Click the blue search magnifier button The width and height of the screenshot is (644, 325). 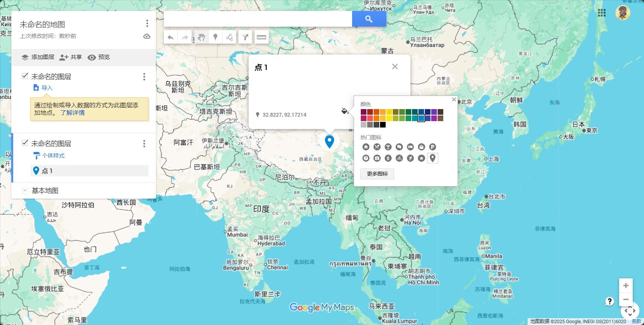(x=369, y=19)
